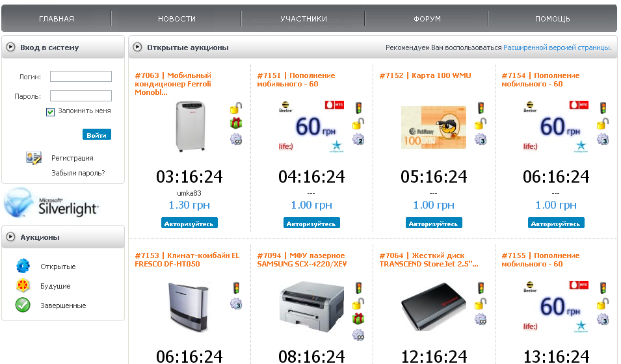The height and width of the screenshot is (364, 621).
Task: Click the WebMoney card image in #7152
Action: pos(433,127)
